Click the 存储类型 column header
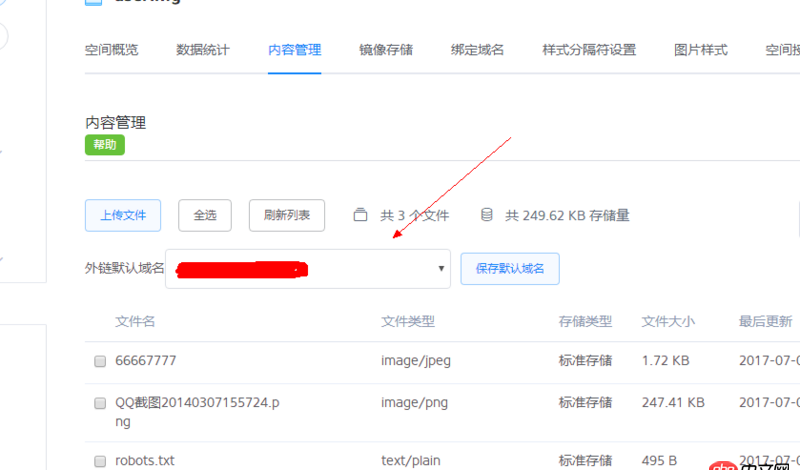Screen dimensions: 800x470 (585, 321)
